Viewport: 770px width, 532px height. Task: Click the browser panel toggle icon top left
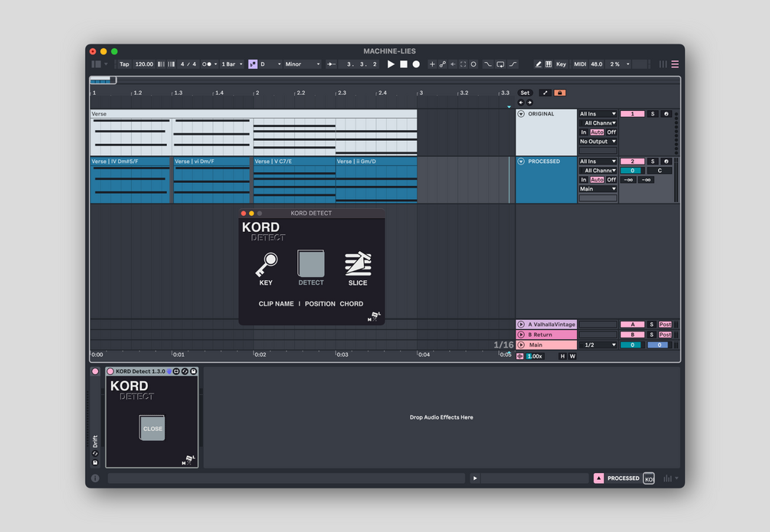pyautogui.click(x=97, y=64)
